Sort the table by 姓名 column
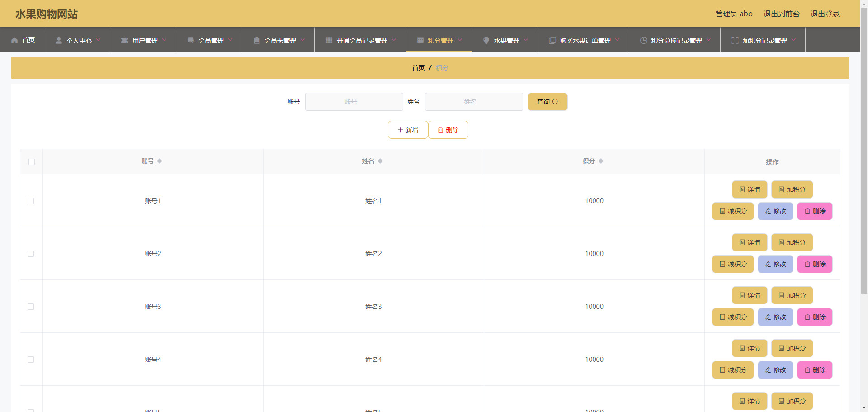This screenshot has height=412, width=868. pyautogui.click(x=380, y=161)
